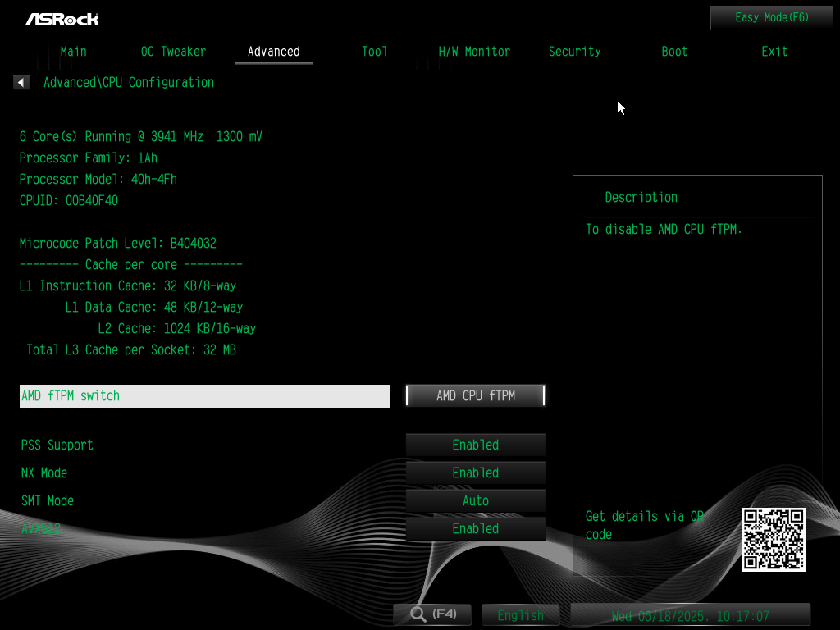Image resolution: width=840 pixels, height=630 pixels.
Task: Switch to the Main tab
Action: tap(73, 52)
